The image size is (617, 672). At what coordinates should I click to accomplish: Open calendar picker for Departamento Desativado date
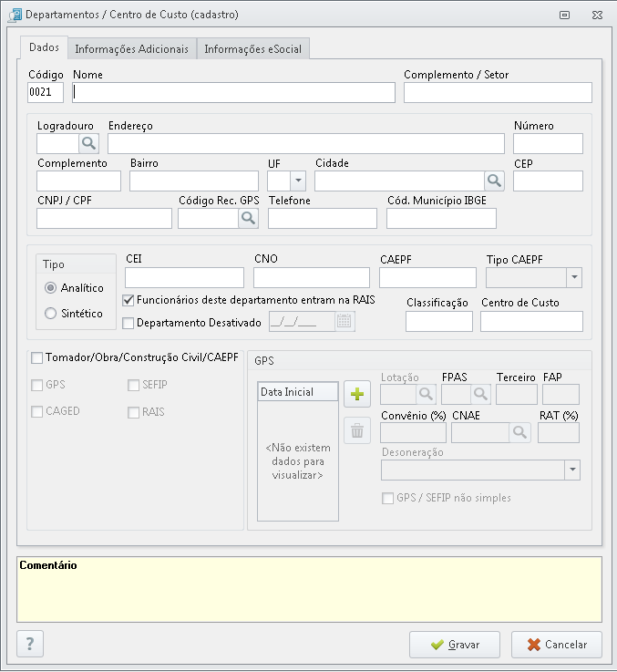tap(344, 321)
